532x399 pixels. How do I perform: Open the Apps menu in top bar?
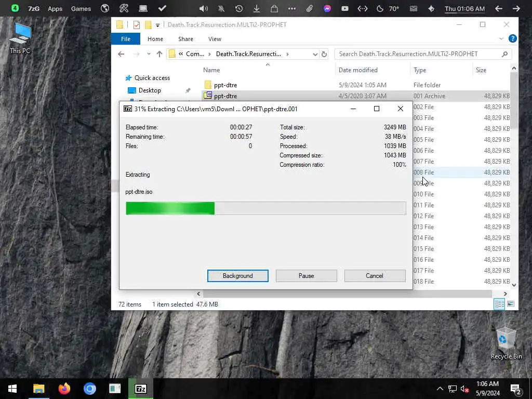pyautogui.click(x=55, y=8)
